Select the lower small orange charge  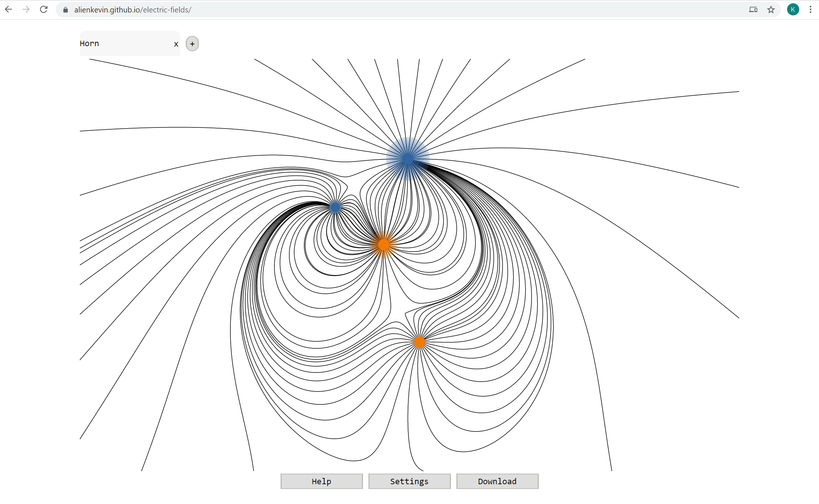point(419,342)
